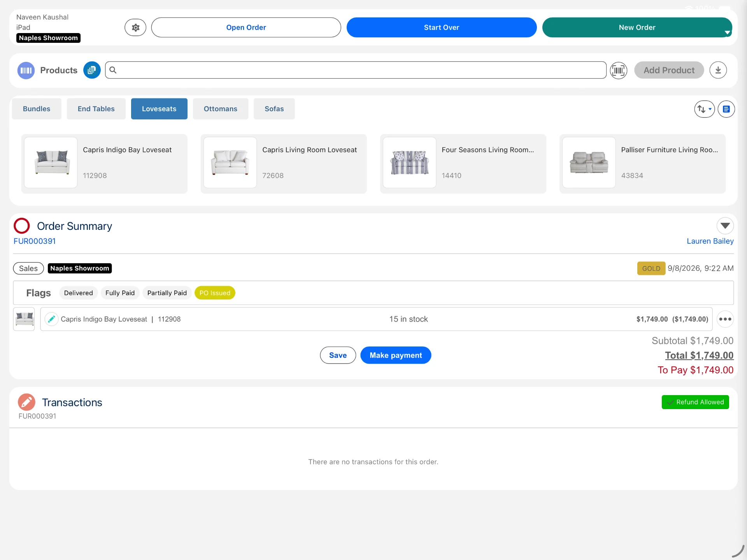The width and height of the screenshot is (747, 560).
Task: Open order number FUR000391 link
Action: (35, 241)
